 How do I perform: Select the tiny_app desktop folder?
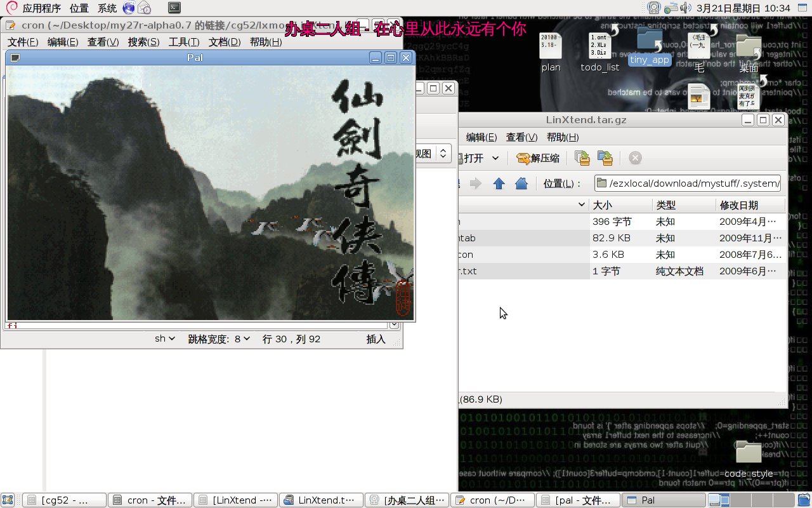(x=650, y=47)
